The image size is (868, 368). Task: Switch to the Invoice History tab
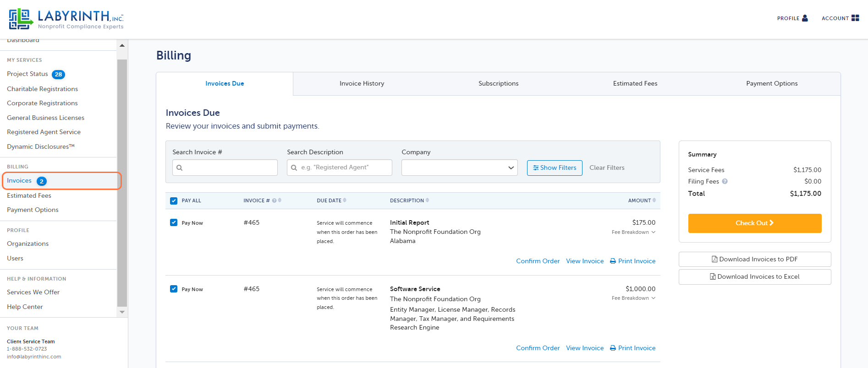362,83
